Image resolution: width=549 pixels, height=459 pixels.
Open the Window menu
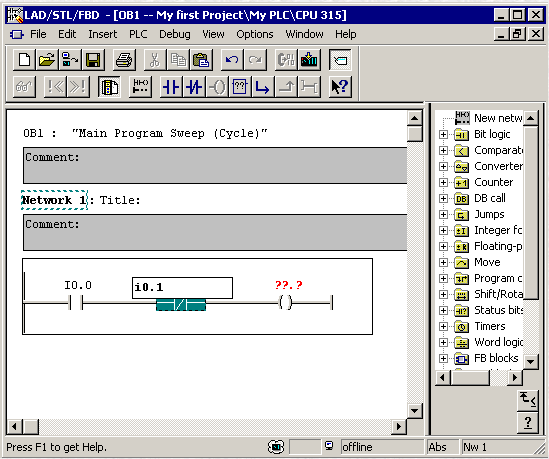point(304,34)
